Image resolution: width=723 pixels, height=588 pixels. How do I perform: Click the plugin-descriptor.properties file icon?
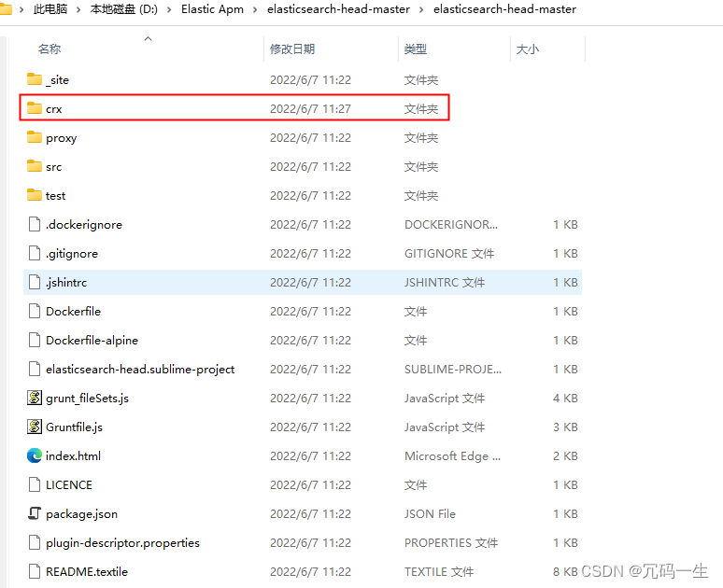pos(35,542)
